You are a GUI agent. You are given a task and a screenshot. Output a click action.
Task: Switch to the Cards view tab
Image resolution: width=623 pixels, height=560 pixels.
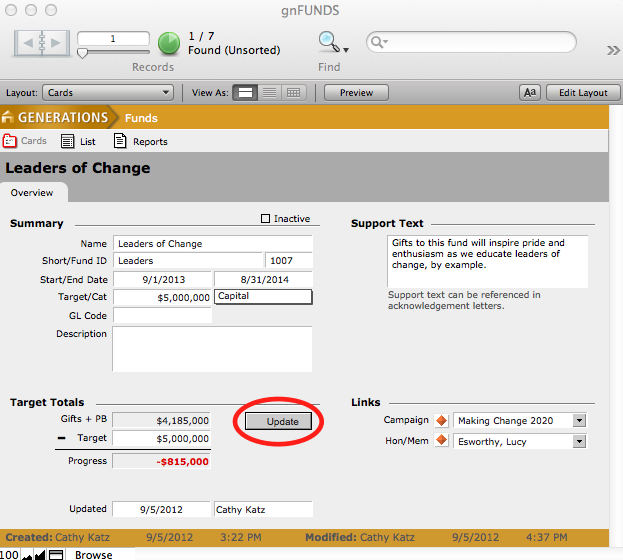coord(26,141)
